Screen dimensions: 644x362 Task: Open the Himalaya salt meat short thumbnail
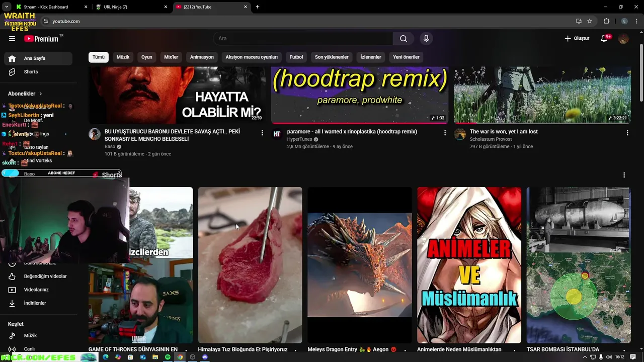click(x=250, y=265)
